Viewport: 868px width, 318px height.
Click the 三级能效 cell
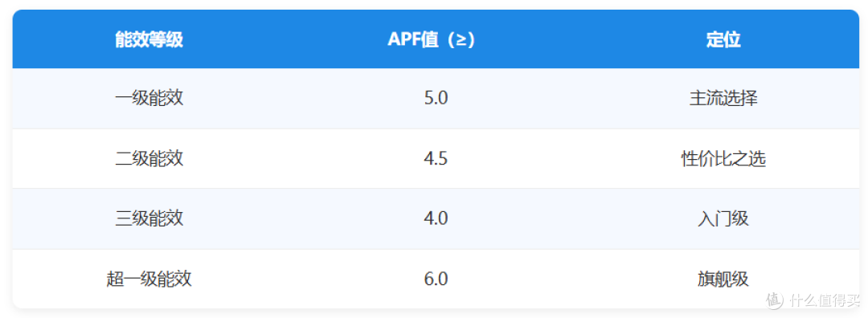coord(149,218)
